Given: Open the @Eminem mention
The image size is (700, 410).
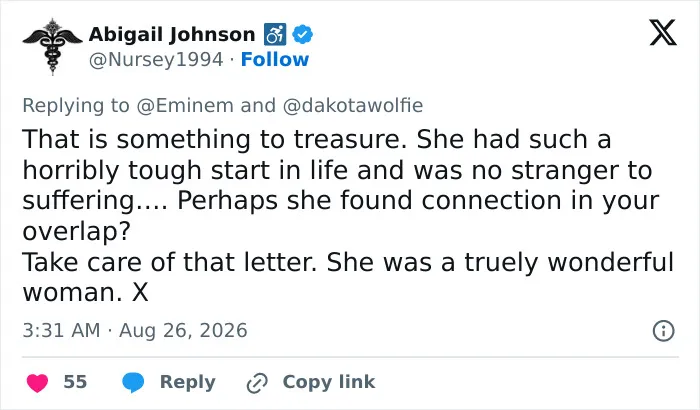Looking at the screenshot, I should point(185,106).
